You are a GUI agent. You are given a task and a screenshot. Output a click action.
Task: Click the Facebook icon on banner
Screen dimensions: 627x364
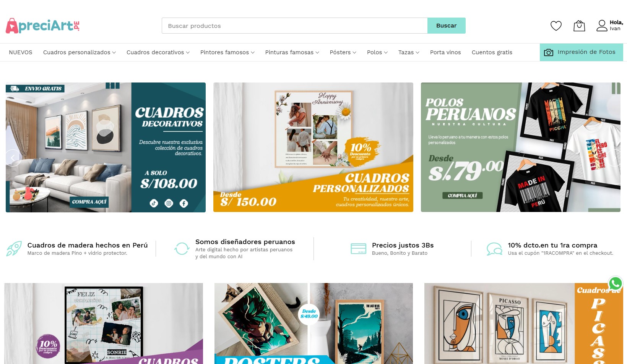click(x=184, y=203)
